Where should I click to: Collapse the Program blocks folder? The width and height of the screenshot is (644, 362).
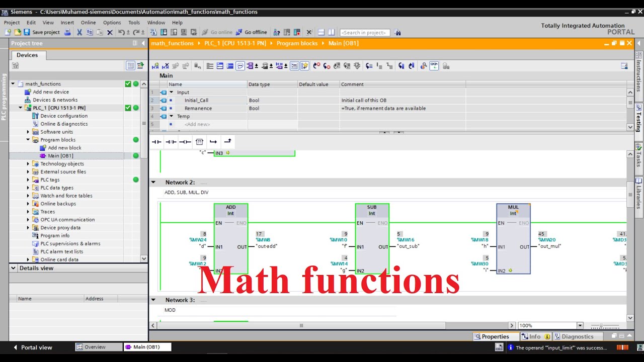[x=28, y=140]
